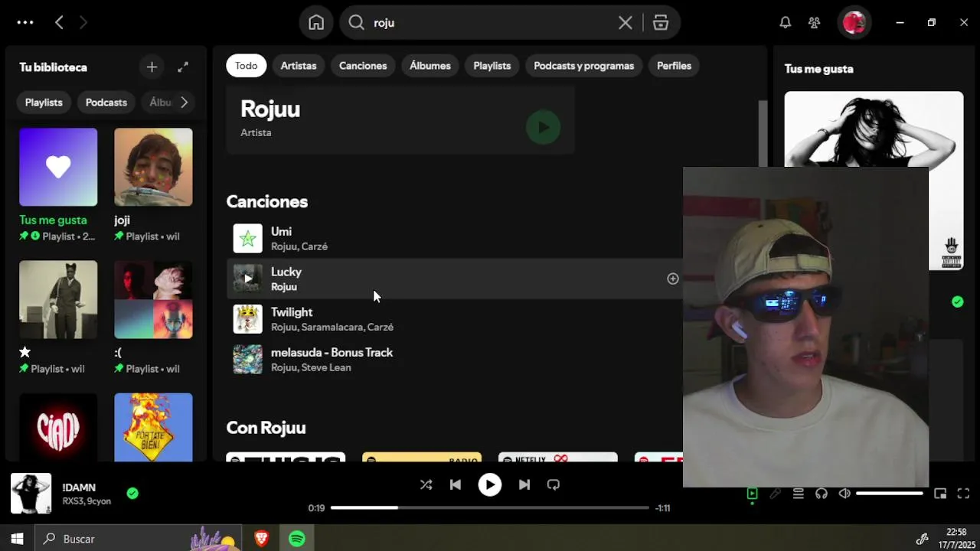Open the Rojuu artist name heading
Screen dimensions: 980x551
coord(270,109)
